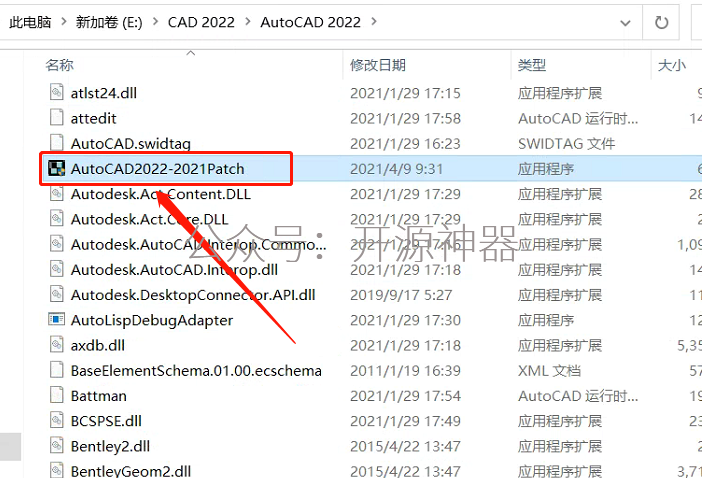Select the AutoCAD.swidtag file name

(131, 144)
